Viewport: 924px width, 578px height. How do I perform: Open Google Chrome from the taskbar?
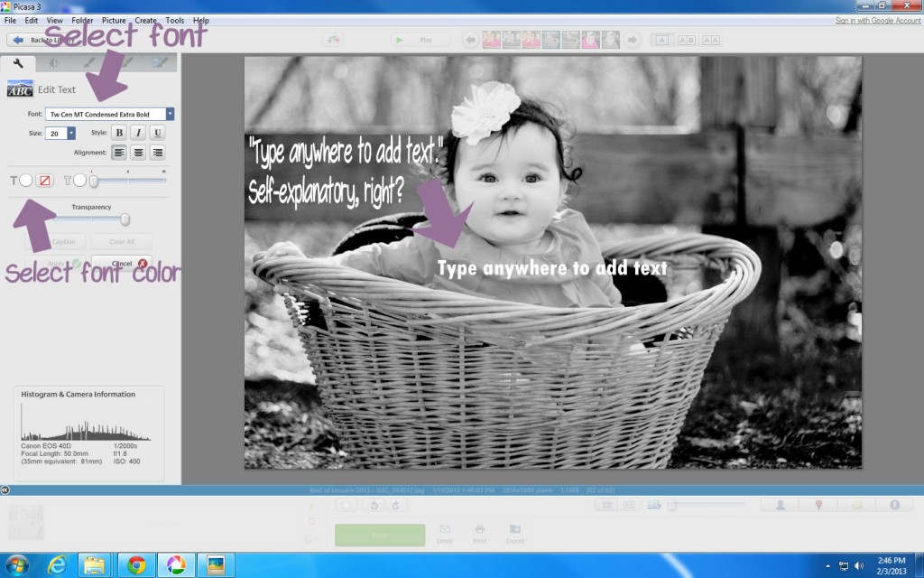[136, 565]
